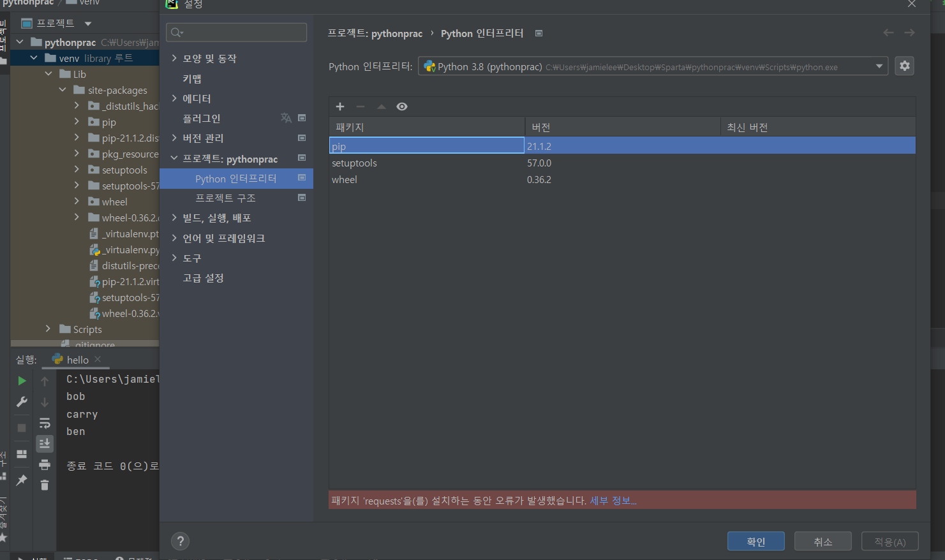Click the 확인 button
Image resolution: width=945 pixels, height=560 pixels.
click(x=756, y=542)
